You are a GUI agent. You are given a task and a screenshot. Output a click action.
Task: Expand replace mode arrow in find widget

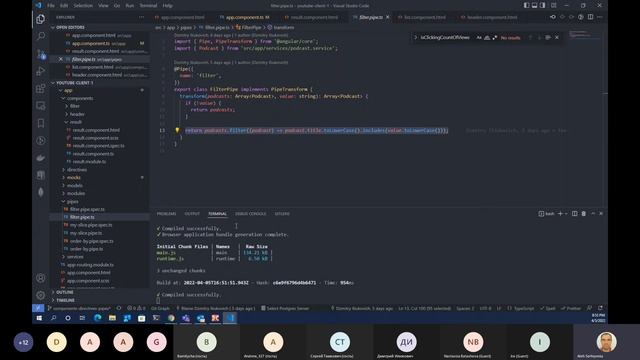pos(416,38)
